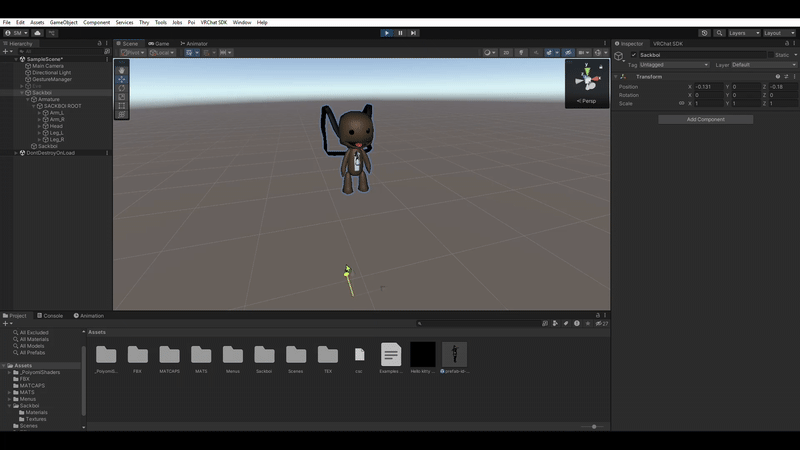Viewport: 800px width, 450px height.
Task: Open the MATCAPS folder in Assets grid
Action: pyautogui.click(x=169, y=359)
